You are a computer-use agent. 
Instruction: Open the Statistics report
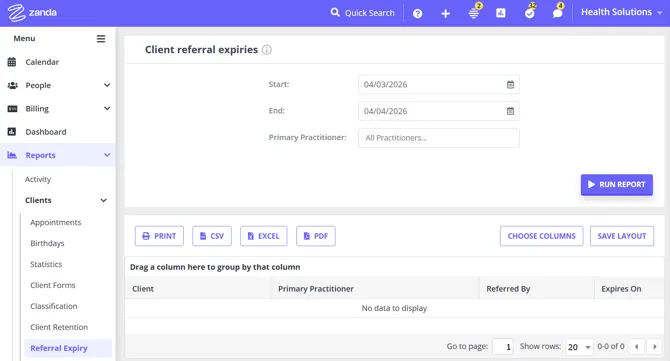[46, 264]
